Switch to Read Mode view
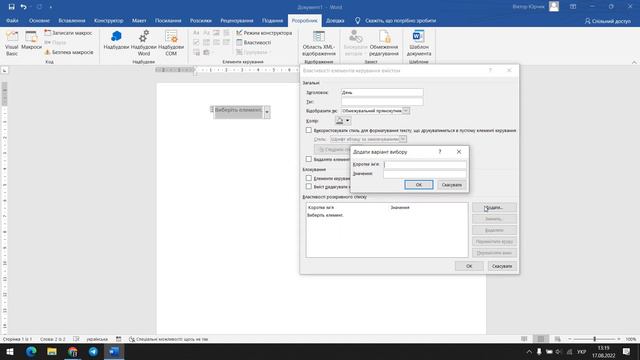Image resolution: width=640 pixels, height=360 pixels. click(524, 339)
